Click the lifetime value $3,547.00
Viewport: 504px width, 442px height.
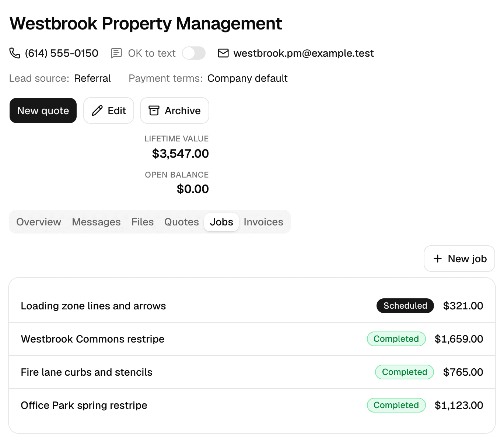(181, 154)
